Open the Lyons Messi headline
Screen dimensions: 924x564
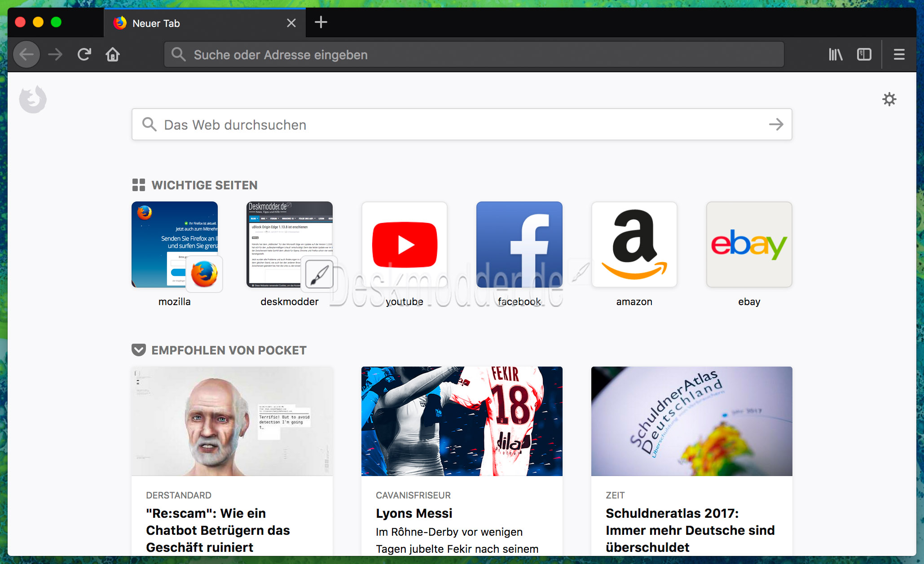(x=414, y=513)
